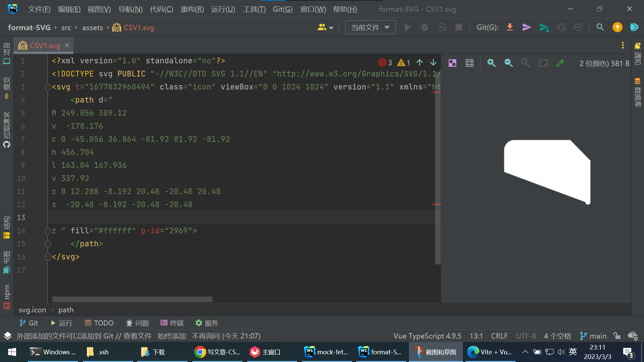
Task: Click the Git update project icon
Action: click(509, 27)
